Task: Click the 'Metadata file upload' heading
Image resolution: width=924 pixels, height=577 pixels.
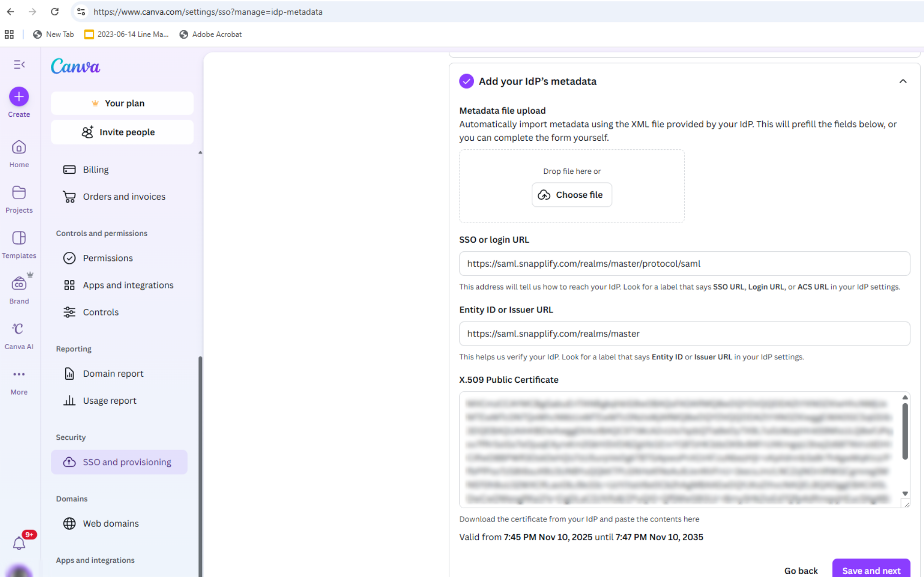Action: tap(502, 110)
